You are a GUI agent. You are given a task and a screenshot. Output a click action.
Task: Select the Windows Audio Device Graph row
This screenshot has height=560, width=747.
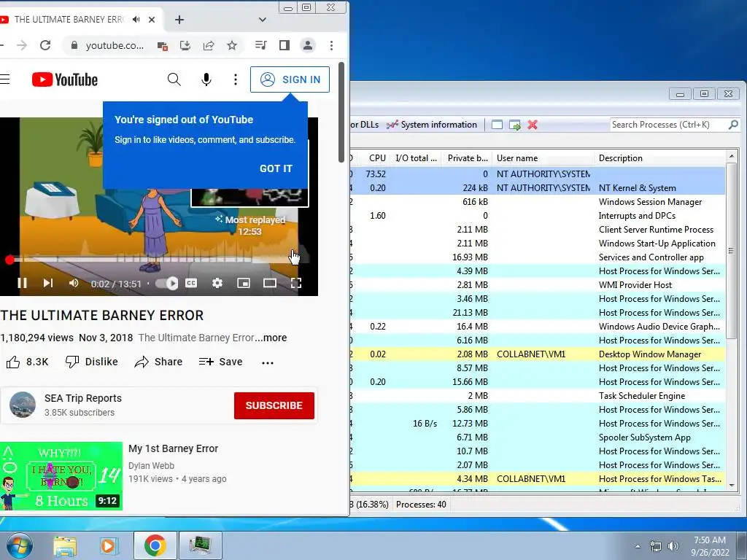pyautogui.click(x=538, y=327)
